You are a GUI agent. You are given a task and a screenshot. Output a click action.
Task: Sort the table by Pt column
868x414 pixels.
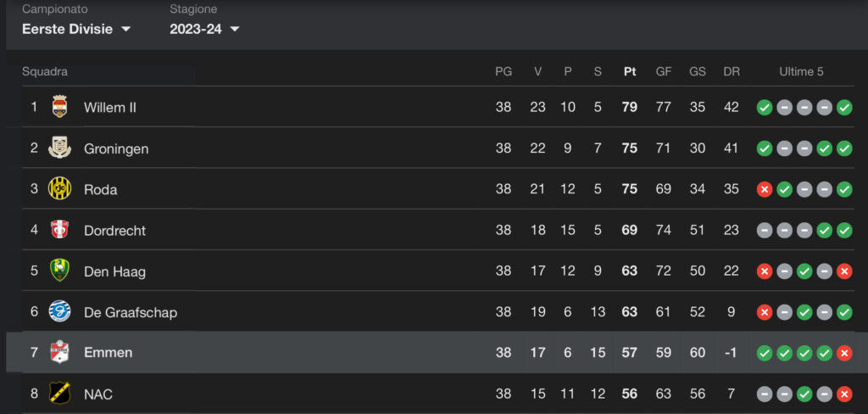click(630, 72)
